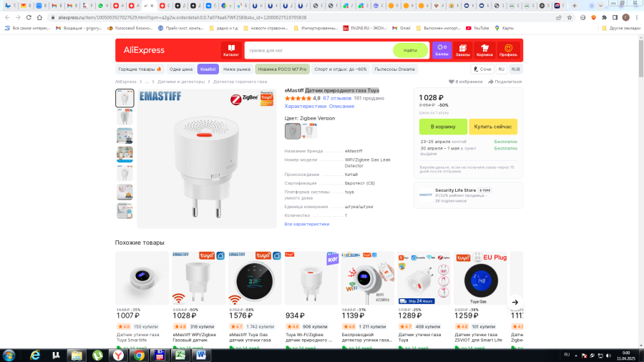Image resolution: width=644 pixels, height=362 pixels.
Task: Click the volume icon in system tray
Action: tap(608, 356)
